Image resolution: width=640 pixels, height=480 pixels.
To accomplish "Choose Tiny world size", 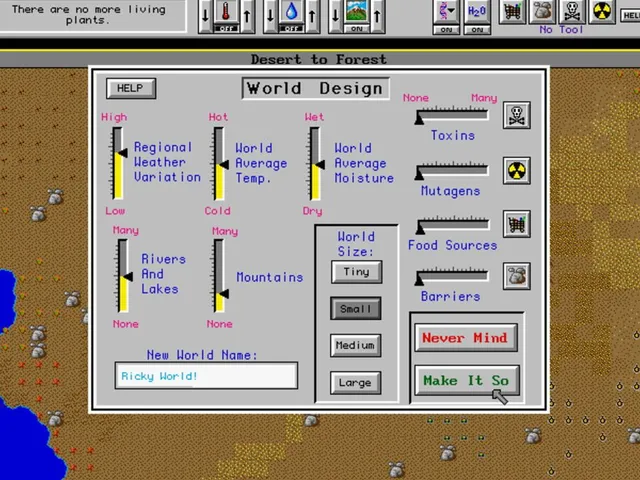I will (x=356, y=272).
